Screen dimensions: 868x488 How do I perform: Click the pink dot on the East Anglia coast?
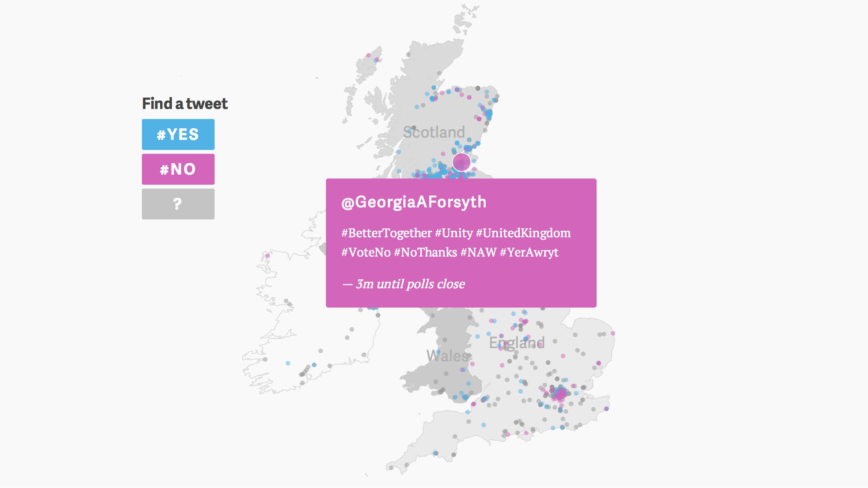[x=613, y=333]
